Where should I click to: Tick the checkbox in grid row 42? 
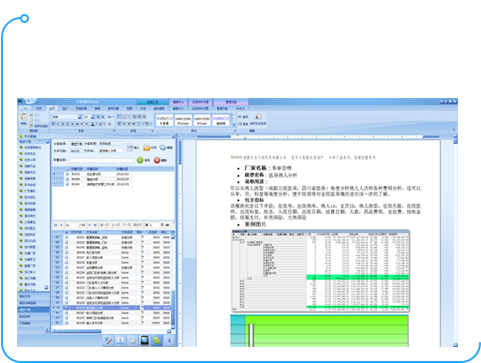coord(67,313)
